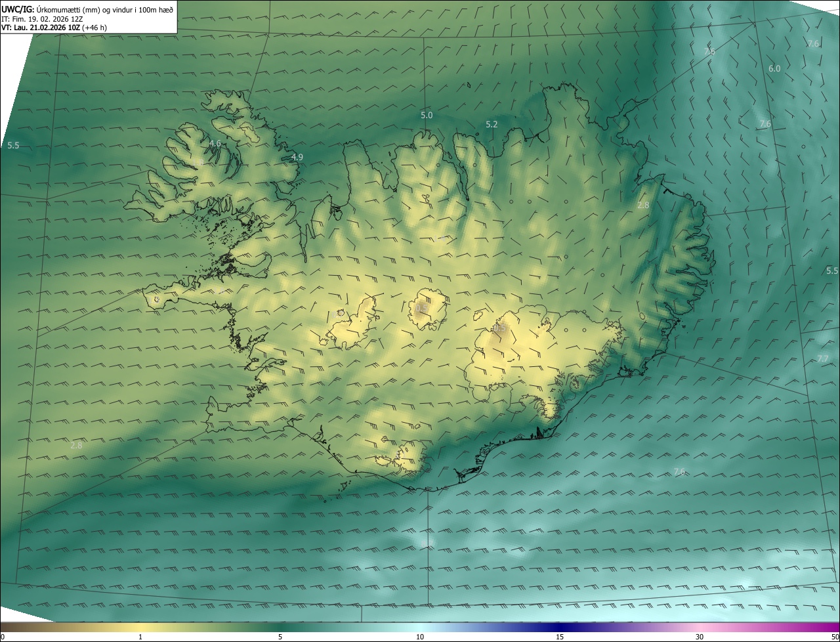Click the 5.5 value at the map's eastern edge
840x642 pixels.
[832, 270]
